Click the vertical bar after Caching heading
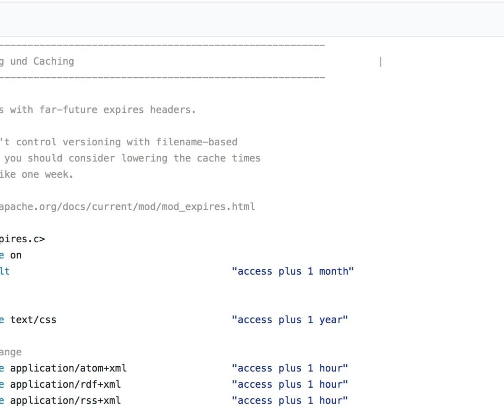Image resolution: width=504 pixels, height=420 pixels. click(x=381, y=62)
